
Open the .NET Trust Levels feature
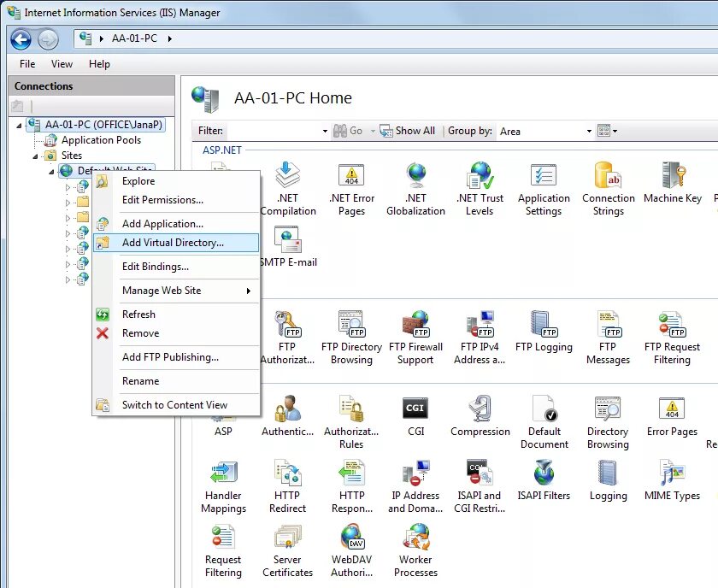point(480,189)
